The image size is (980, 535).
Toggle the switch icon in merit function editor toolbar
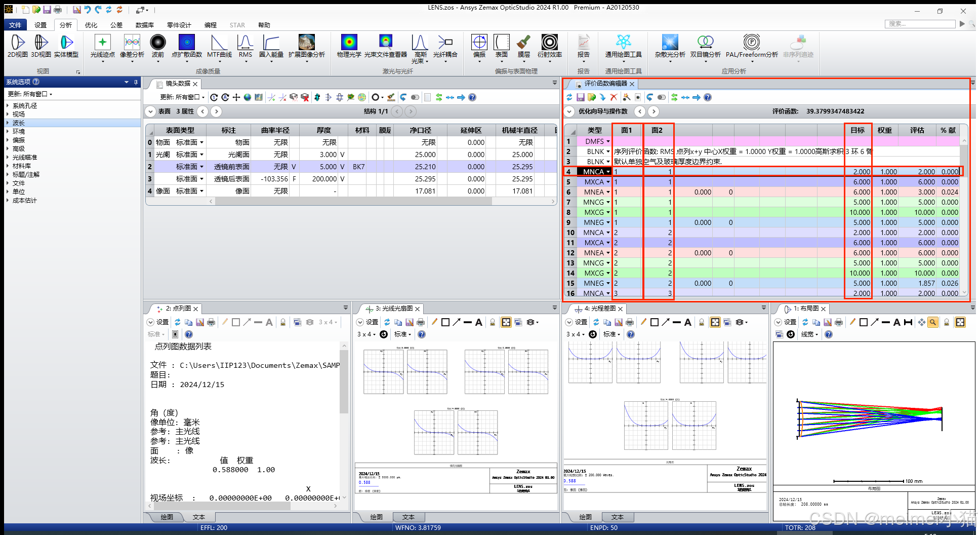tap(662, 97)
